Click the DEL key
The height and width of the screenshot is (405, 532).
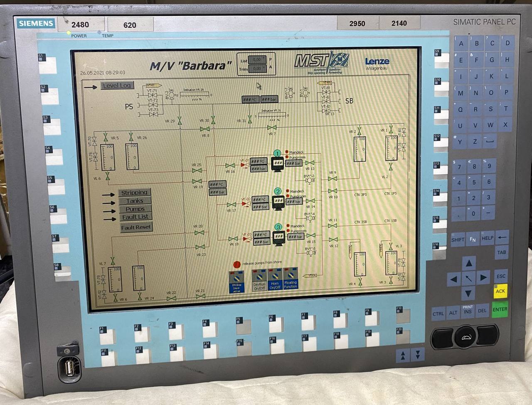[x=482, y=311]
